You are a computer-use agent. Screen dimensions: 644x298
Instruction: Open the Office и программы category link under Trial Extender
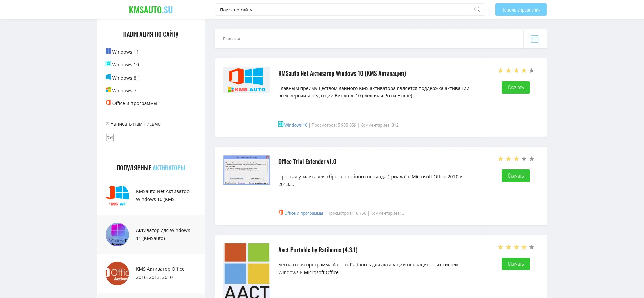pos(304,213)
